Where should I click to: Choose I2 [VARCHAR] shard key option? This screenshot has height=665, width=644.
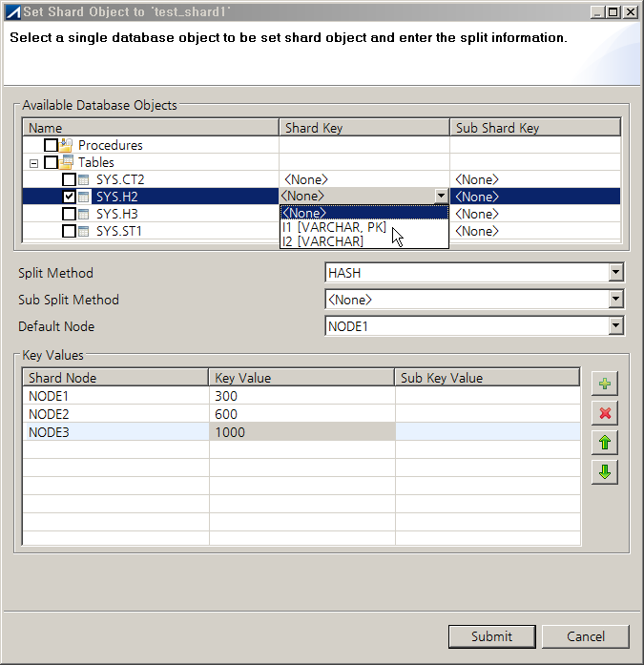(324, 241)
